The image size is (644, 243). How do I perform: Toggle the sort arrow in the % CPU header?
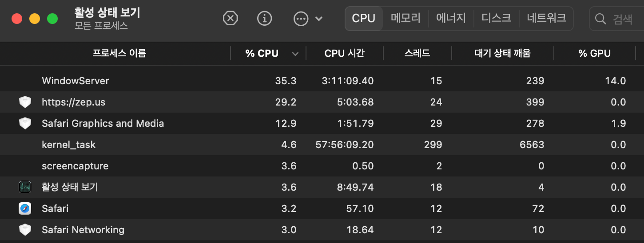click(295, 54)
